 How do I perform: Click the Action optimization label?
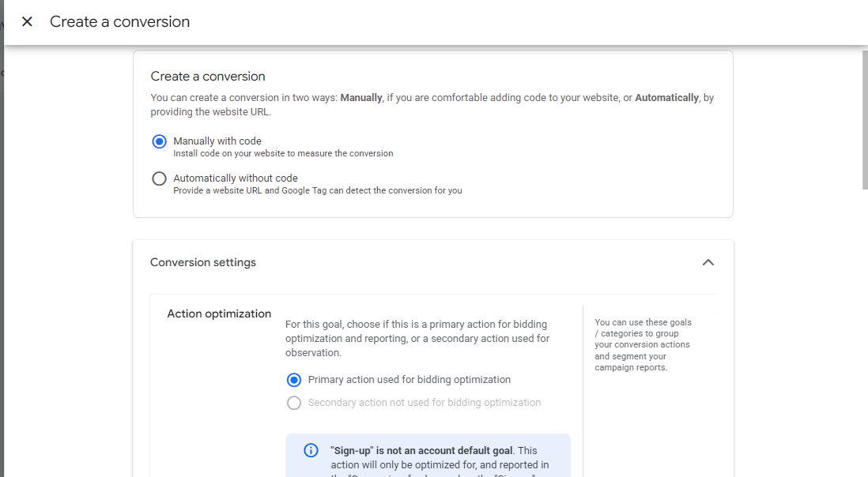pyautogui.click(x=219, y=314)
